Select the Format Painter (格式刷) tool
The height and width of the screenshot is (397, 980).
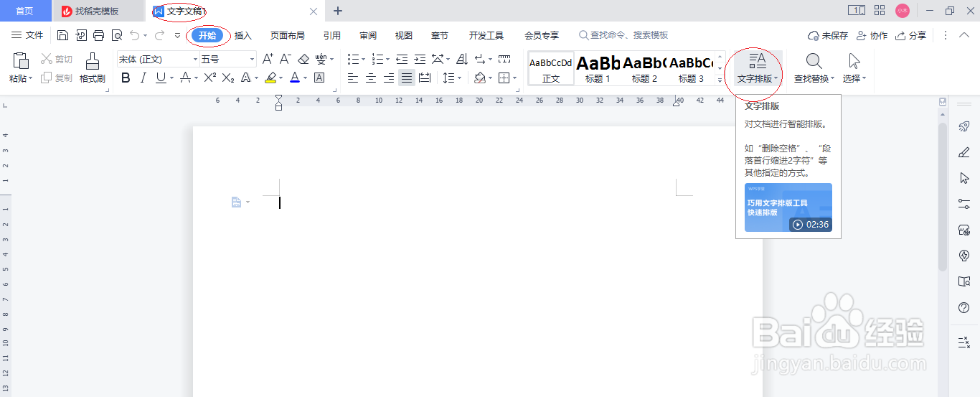pos(93,69)
